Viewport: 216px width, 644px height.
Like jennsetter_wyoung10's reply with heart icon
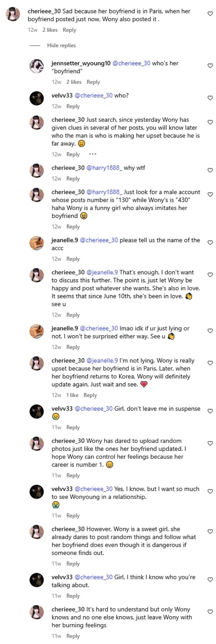click(210, 66)
